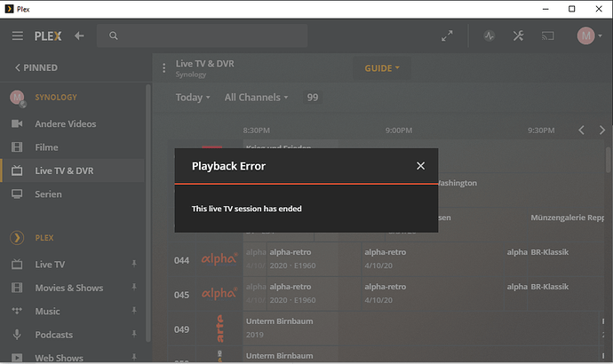This screenshot has width=613, height=364.
Task: Close the Playback Error dialog
Action: coord(420,166)
